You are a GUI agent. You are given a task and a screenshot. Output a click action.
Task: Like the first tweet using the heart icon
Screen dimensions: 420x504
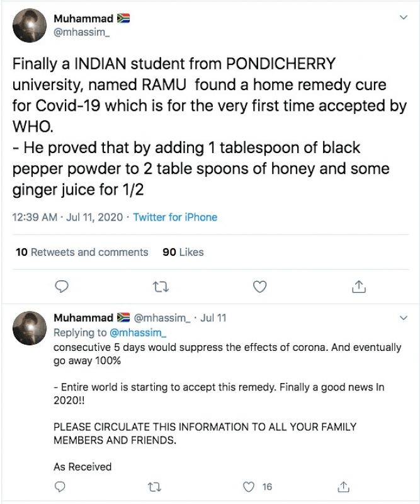coord(259,287)
